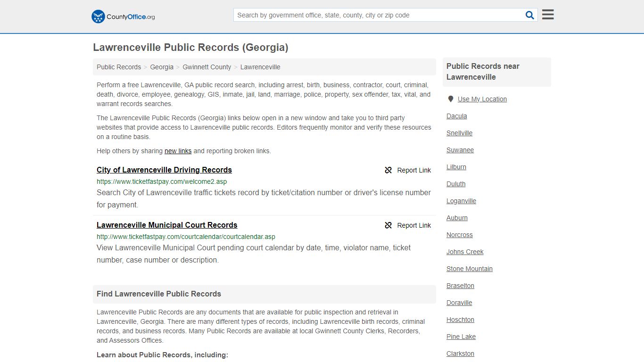The image size is (644, 362).
Task: Open Duluth public records
Action: tap(456, 184)
